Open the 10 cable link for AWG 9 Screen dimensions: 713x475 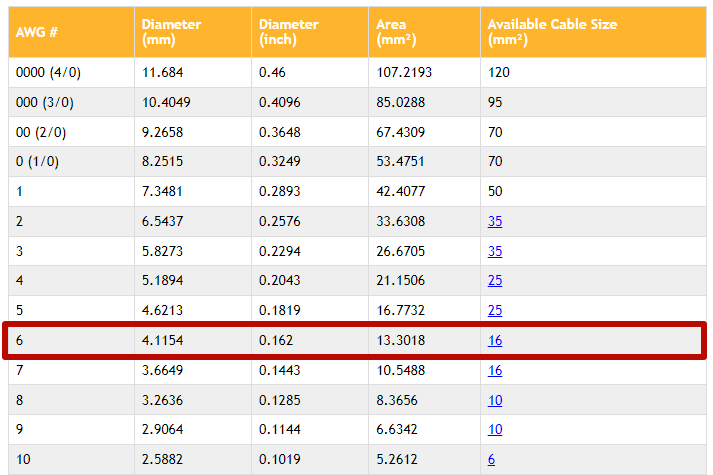[x=495, y=431]
